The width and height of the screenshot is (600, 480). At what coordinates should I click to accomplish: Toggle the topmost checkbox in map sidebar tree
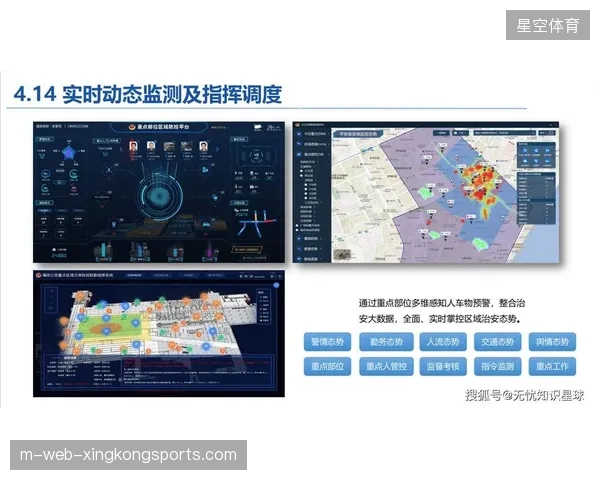[302, 171]
